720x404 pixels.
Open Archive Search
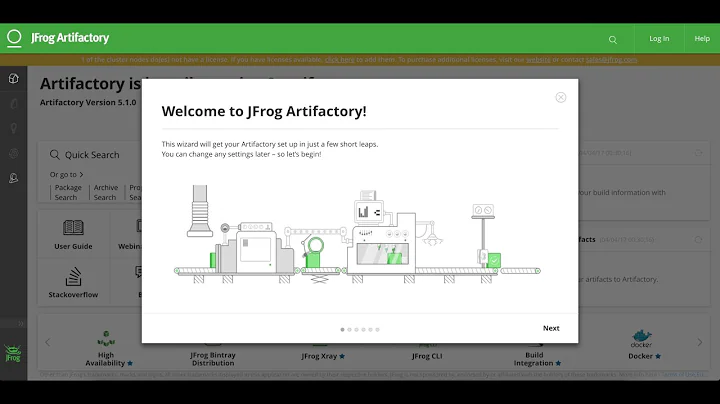(x=106, y=192)
